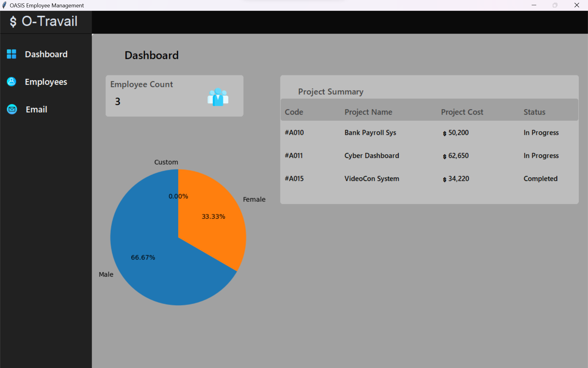Select the Dashboard grid icon in sidebar

(x=11, y=54)
